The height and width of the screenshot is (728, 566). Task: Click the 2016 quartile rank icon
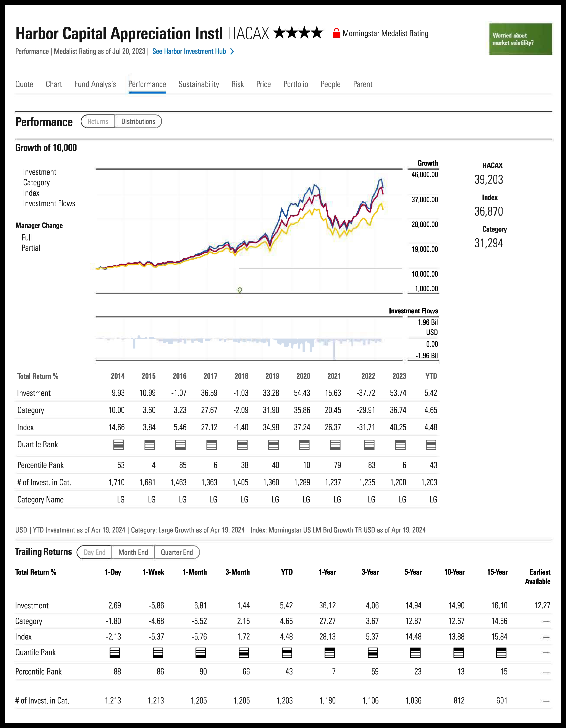tap(180, 445)
